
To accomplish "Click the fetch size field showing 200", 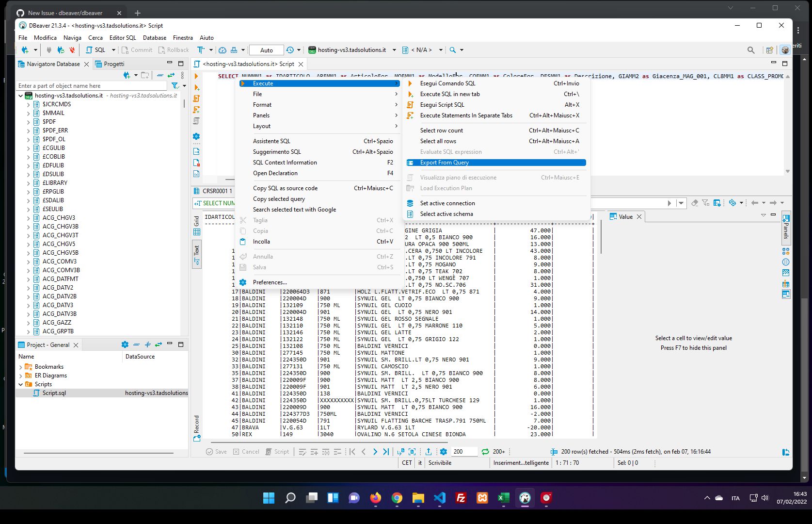I will pyautogui.click(x=464, y=452).
